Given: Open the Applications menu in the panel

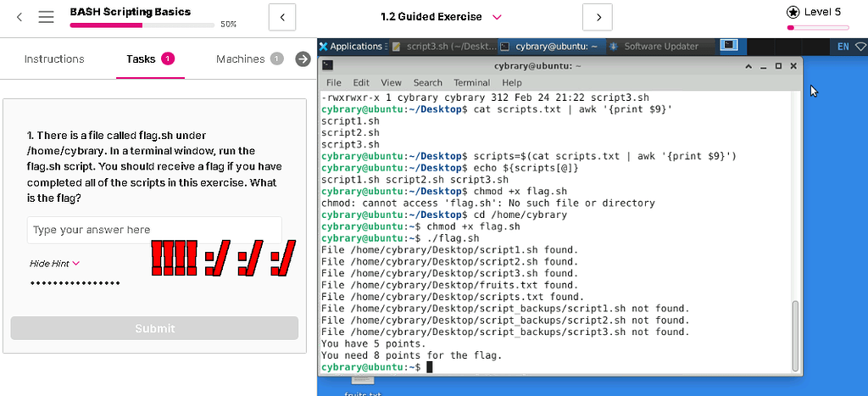Looking at the screenshot, I should click(350, 47).
